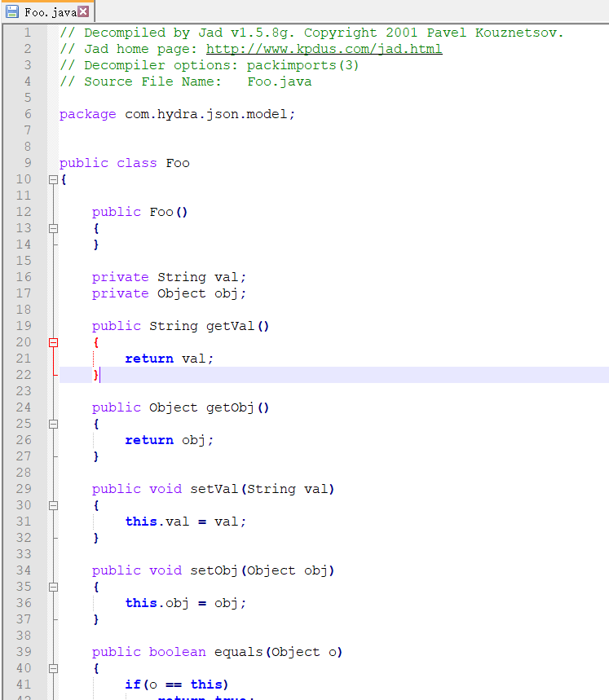Viewport: 609px width, 700px height.
Task: Click line number 6 in the margin
Action: click(x=28, y=114)
